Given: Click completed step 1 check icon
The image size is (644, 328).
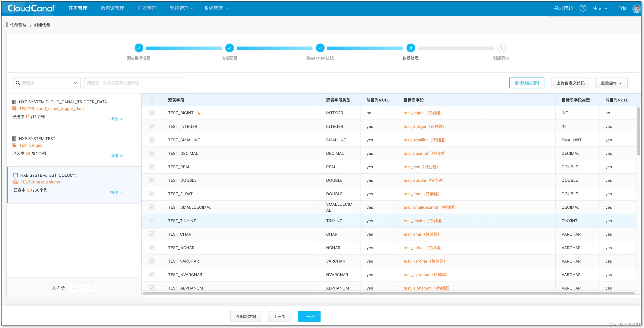Looking at the screenshot, I should pyautogui.click(x=139, y=48).
